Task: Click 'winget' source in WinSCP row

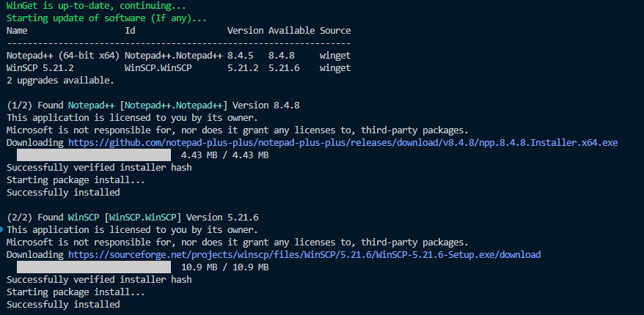Action: tap(335, 68)
